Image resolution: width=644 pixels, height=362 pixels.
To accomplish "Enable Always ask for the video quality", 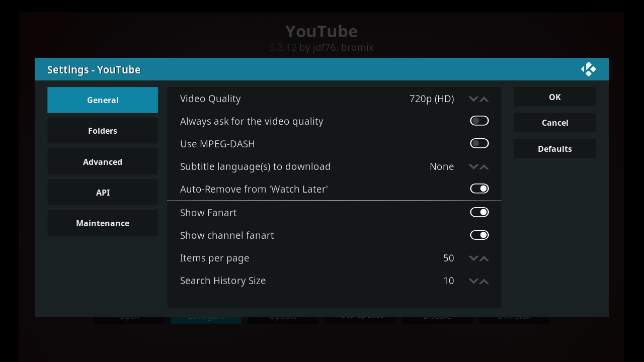I will point(479,120).
